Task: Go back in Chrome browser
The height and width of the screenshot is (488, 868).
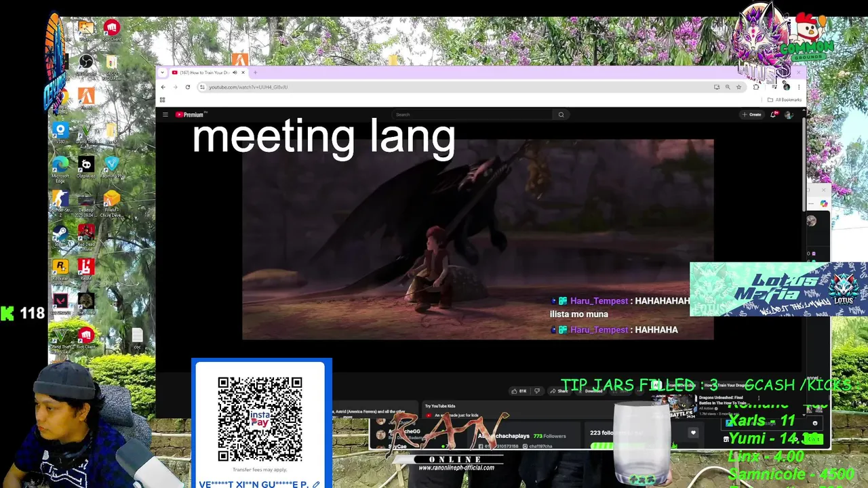Action: 163,87
